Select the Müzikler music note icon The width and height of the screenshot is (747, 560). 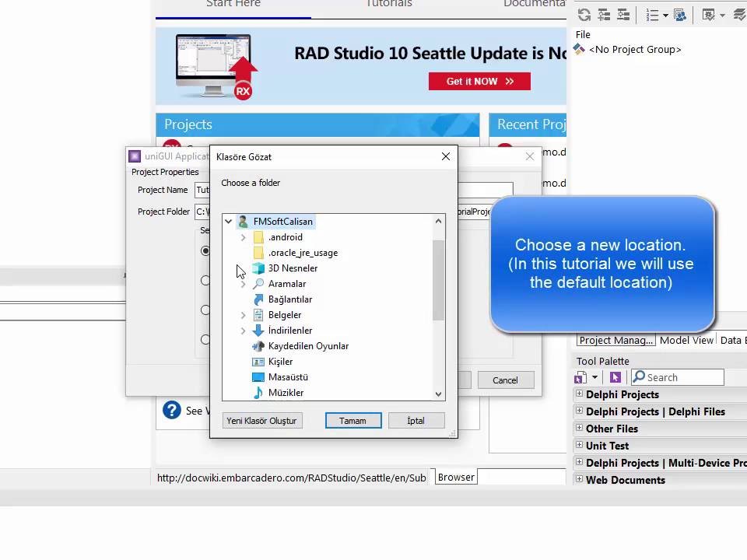click(258, 392)
